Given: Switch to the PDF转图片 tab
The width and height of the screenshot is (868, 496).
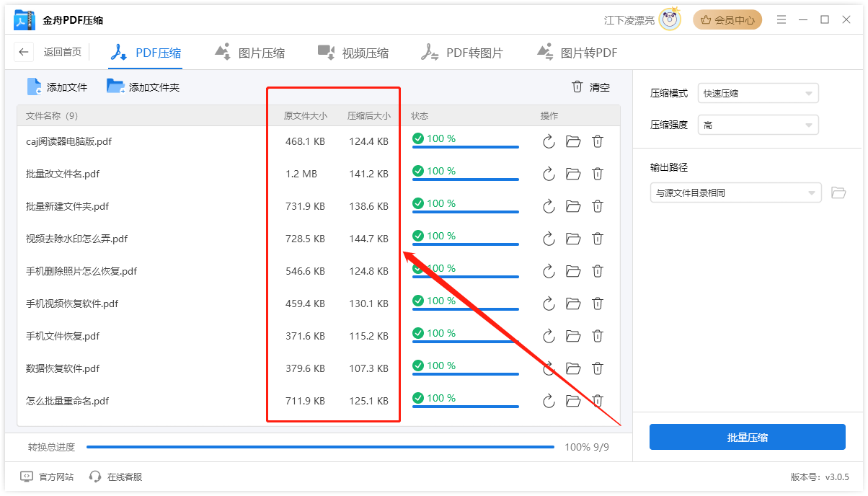Looking at the screenshot, I should click(x=462, y=53).
